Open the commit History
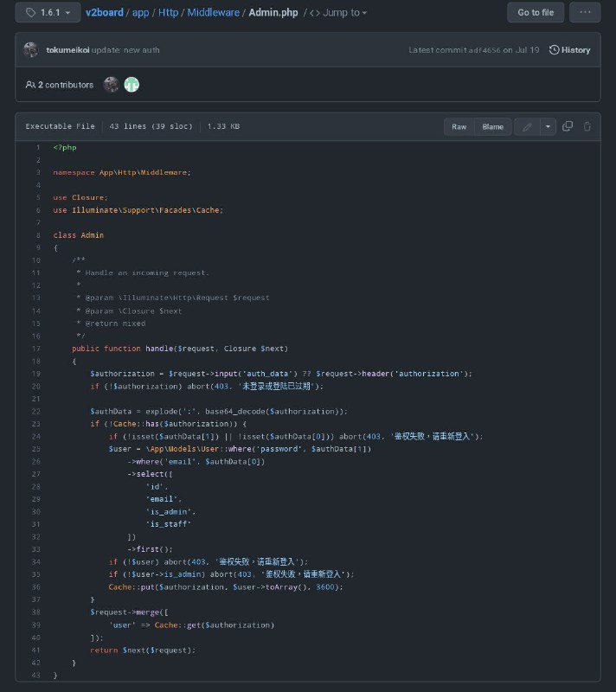Viewport: 616px width, 692px height. point(569,50)
